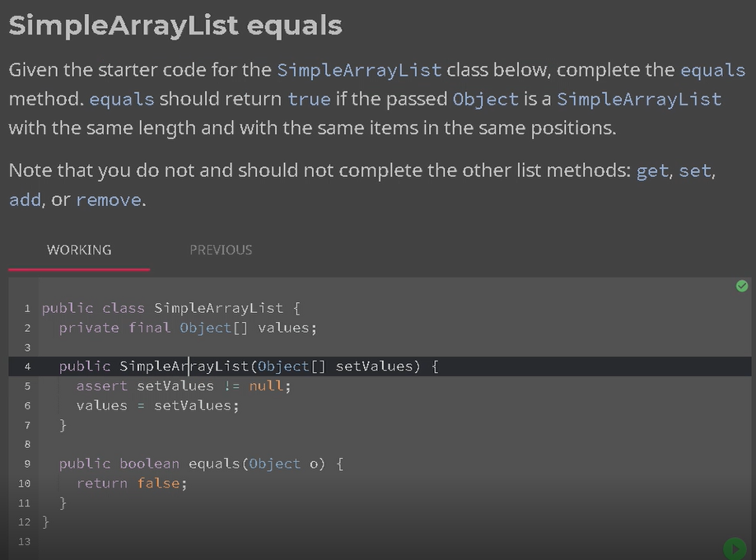
Task: Open the PREVIOUS tab
Action: [x=221, y=250]
